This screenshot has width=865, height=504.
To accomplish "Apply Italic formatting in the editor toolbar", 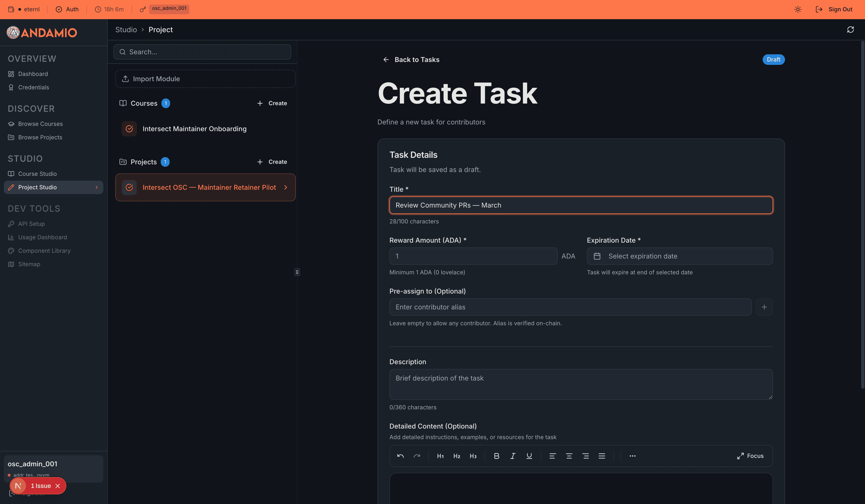I will pyautogui.click(x=513, y=456).
